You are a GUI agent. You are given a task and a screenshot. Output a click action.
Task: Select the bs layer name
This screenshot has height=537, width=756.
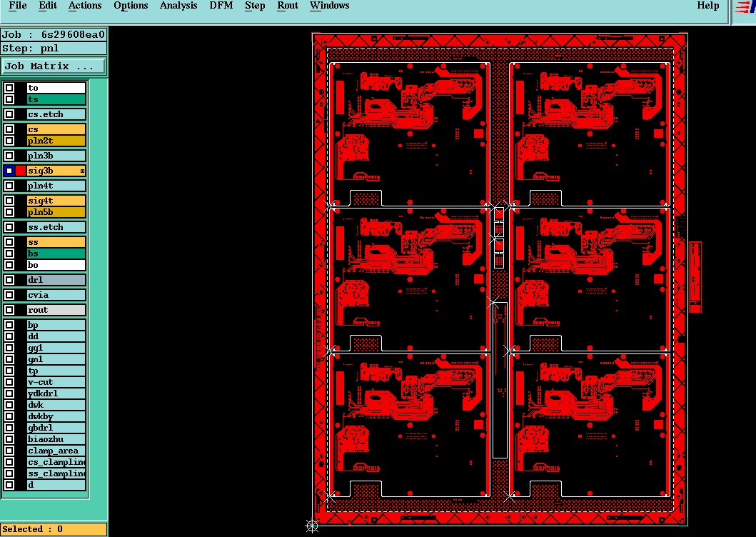pyautogui.click(x=56, y=254)
